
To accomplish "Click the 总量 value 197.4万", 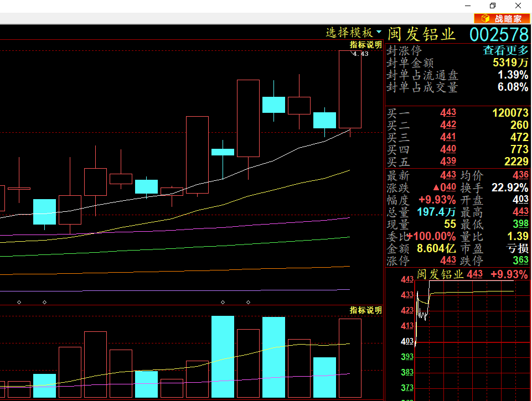I will coord(436,212).
